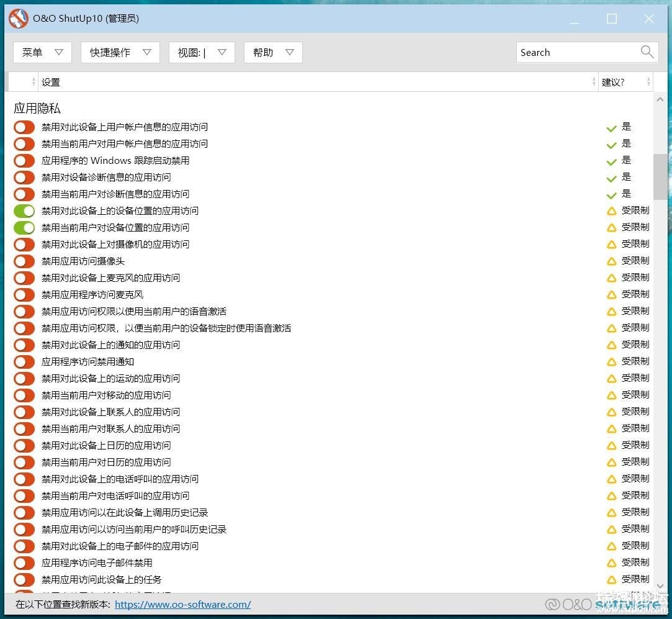Image resolution: width=672 pixels, height=619 pixels.
Task: Open the 视图 dropdown menu
Action: (x=202, y=52)
